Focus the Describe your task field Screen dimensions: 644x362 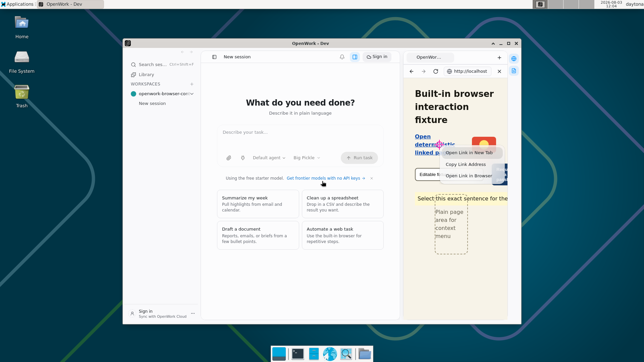coord(300,138)
